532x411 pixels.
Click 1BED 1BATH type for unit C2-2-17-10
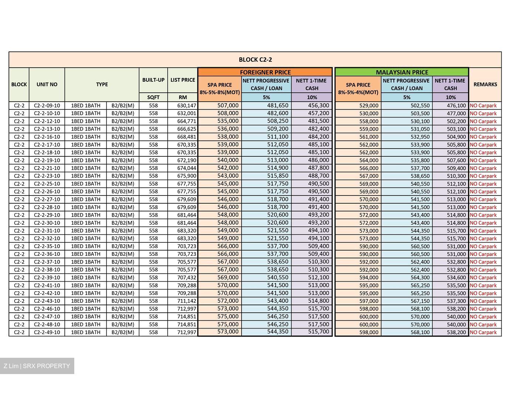pos(86,145)
